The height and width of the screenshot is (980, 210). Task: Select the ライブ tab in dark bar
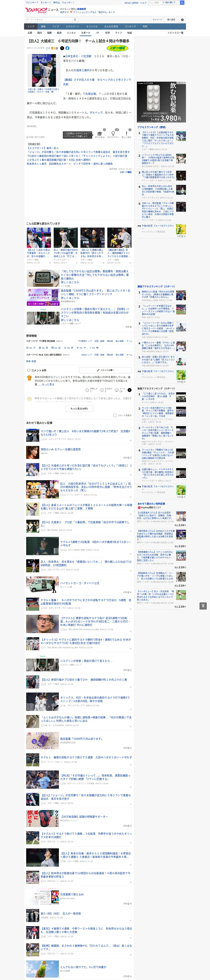[x=56, y=27]
